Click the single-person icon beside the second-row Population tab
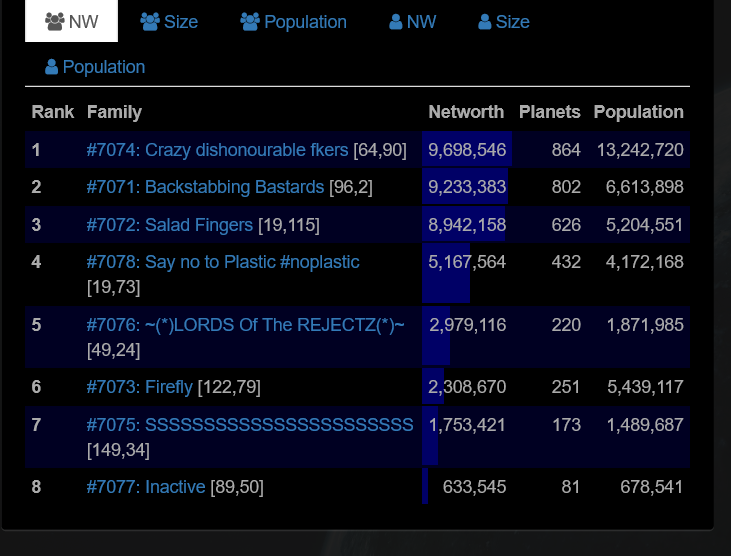Image resolution: width=731 pixels, height=556 pixels. coord(51,67)
